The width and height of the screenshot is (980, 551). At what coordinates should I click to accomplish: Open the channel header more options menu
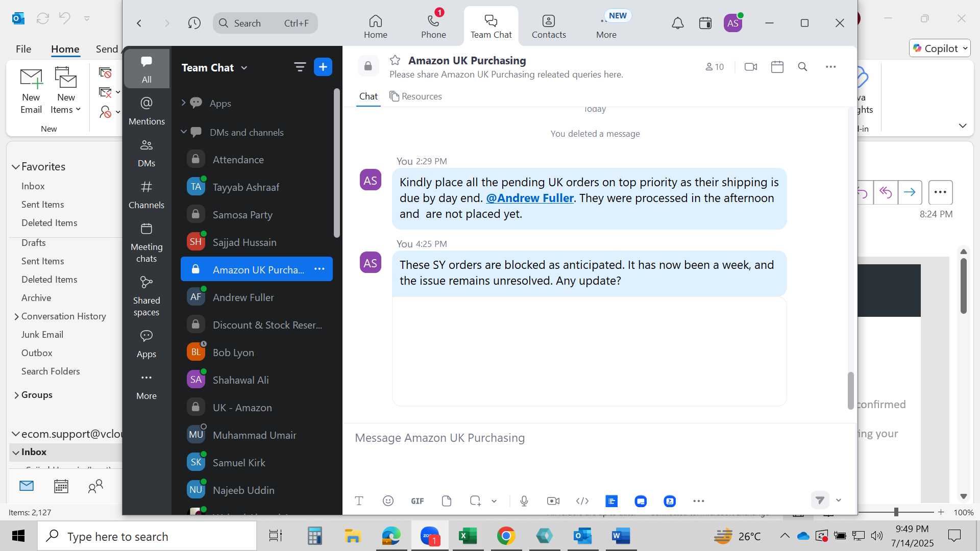(x=831, y=67)
